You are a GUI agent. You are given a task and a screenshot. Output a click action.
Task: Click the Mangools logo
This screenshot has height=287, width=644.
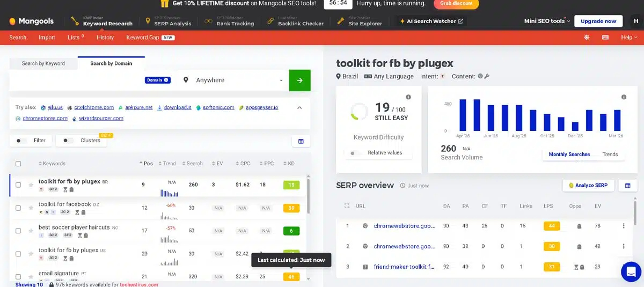(32, 21)
